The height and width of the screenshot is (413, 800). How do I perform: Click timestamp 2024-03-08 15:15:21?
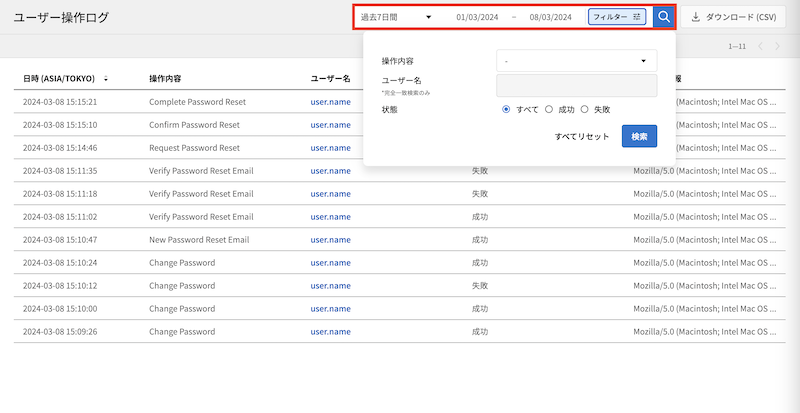60,102
